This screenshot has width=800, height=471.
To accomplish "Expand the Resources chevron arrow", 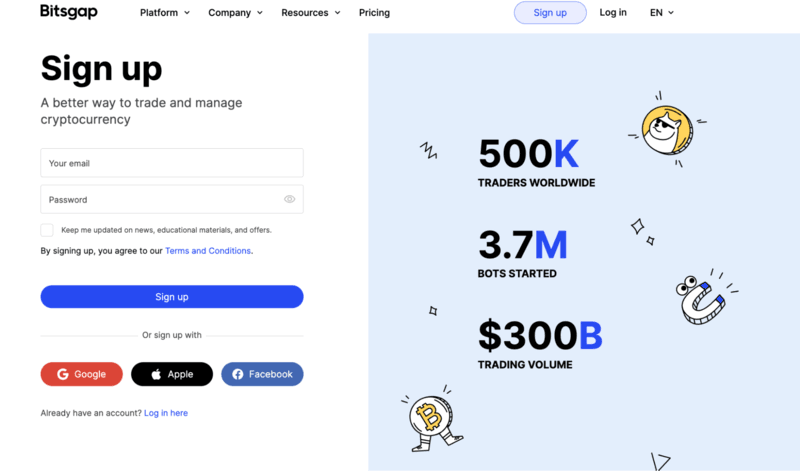I will click(x=337, y=13).
